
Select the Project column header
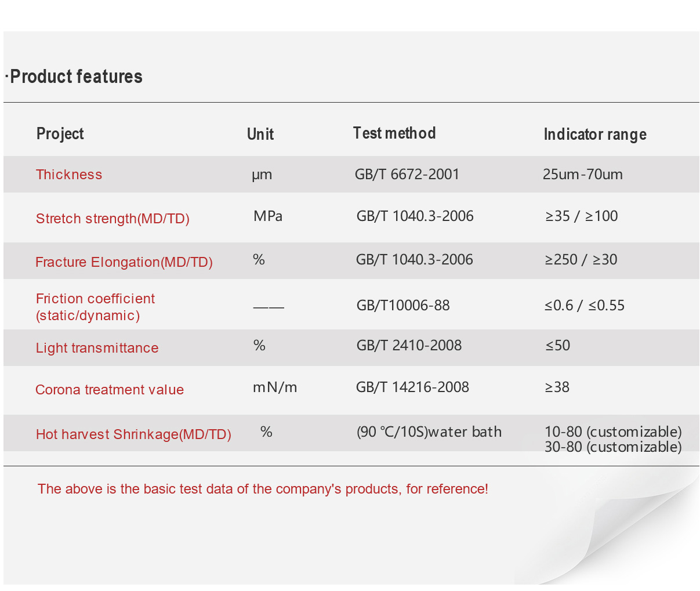60,134
